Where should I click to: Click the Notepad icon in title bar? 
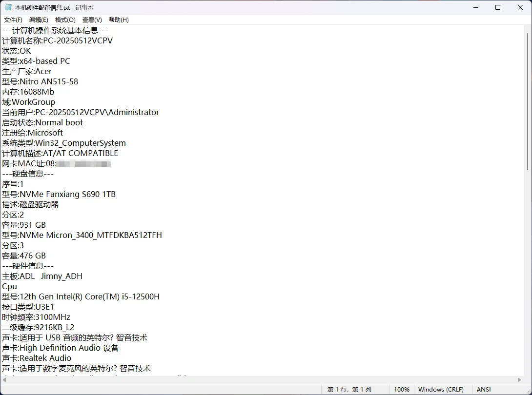pyautogui.click(x=8, y=7)
